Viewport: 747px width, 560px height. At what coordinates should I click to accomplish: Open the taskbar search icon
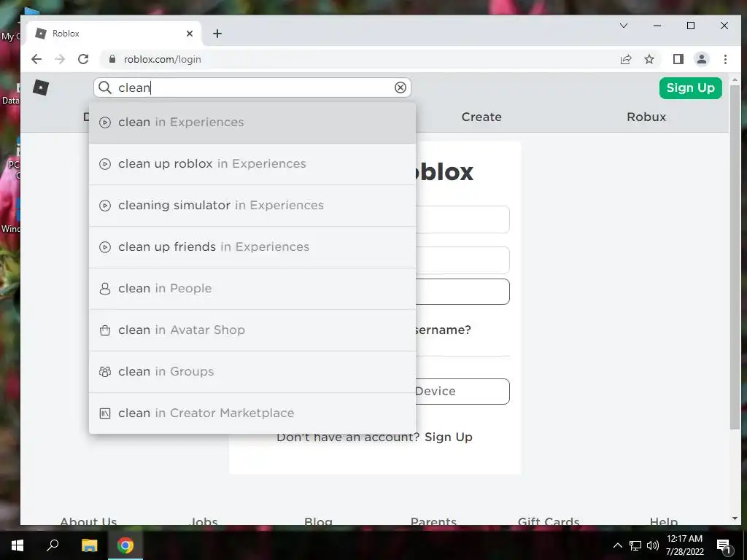click(x=53, y=545)
